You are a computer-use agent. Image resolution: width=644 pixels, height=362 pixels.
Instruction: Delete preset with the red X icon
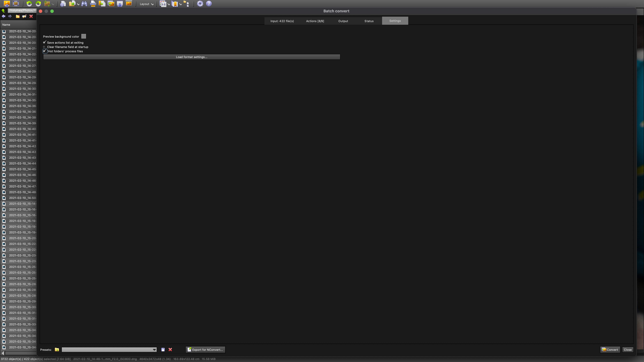[x=170, y=350]
